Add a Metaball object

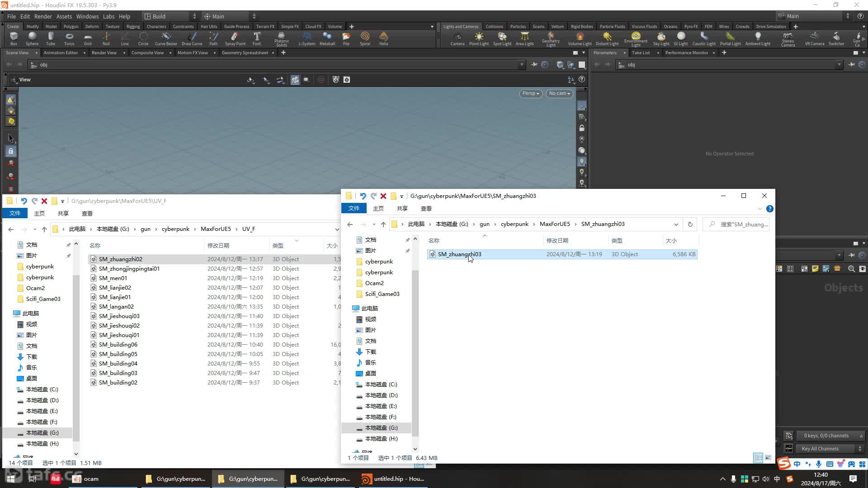pyautogui.click(x=327, y=39)
